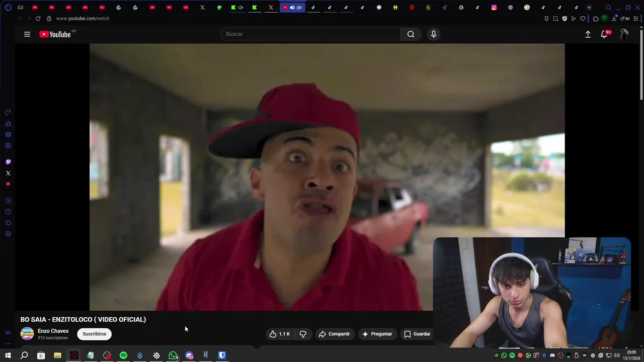Open the YouTube upload/create icon
The width and height of the screenshot is (644, 362).
(588, 34)
